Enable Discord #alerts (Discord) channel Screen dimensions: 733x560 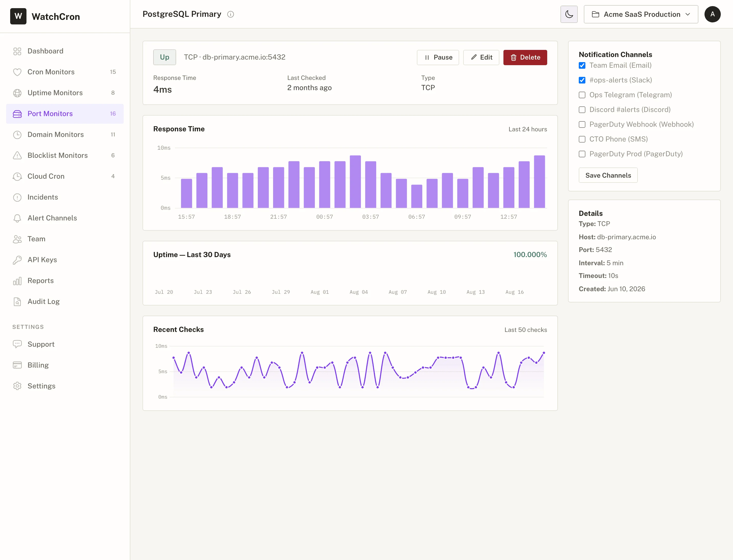582,110
